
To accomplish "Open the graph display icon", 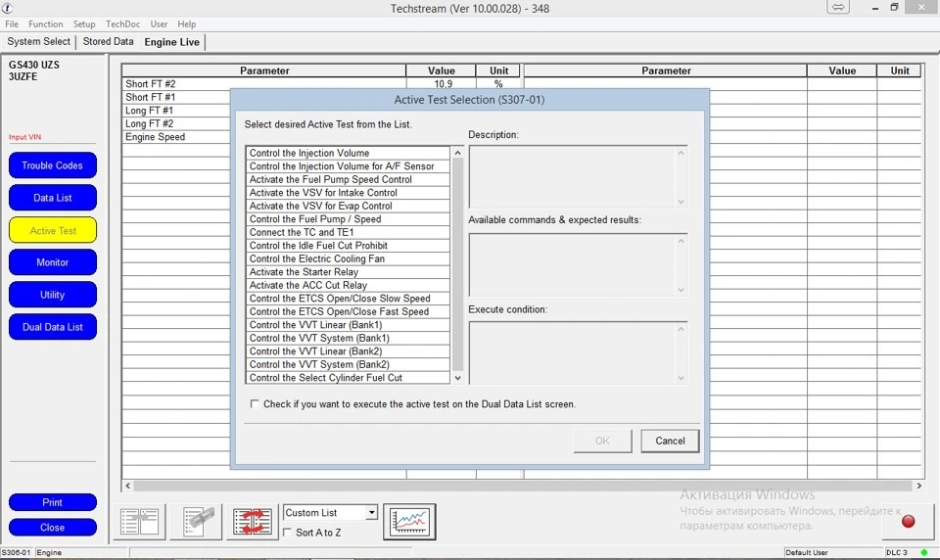I will click(409, 522).
